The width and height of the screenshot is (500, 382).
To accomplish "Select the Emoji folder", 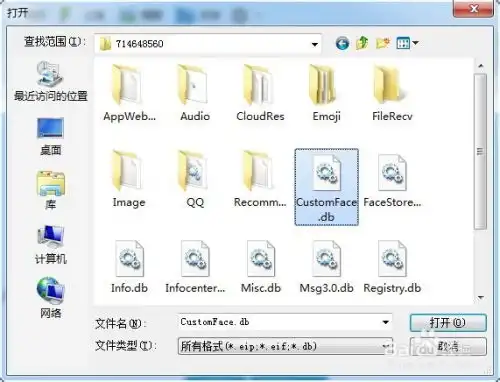I will click(x=326, y=94).
